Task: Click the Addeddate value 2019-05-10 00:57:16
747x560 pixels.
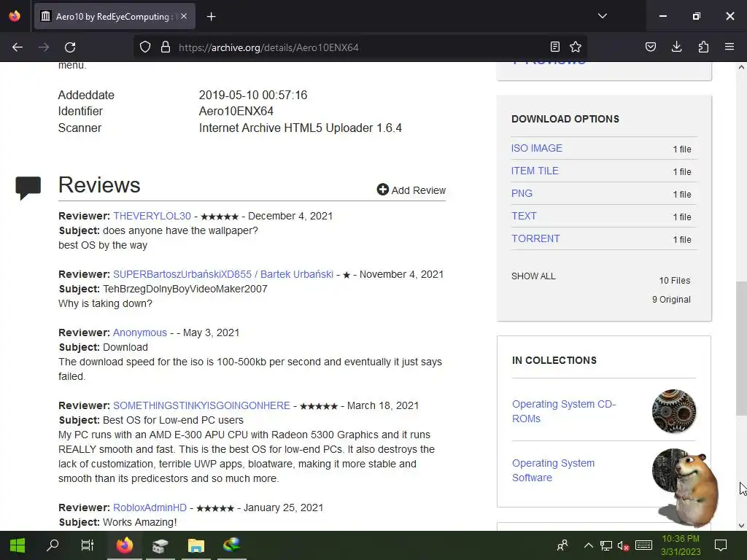Action: point(253,95)
